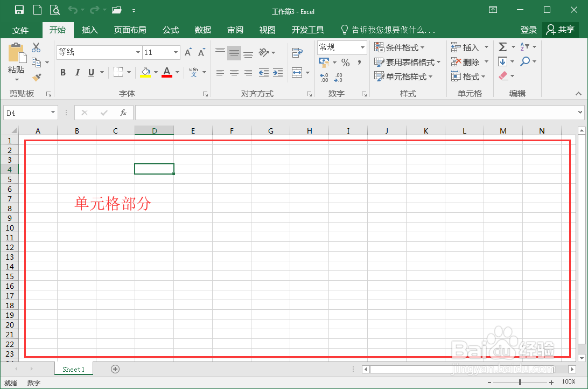This screenshot has width=588, height=389.
Task: Click the zoom slider handle
Action: 520,382
